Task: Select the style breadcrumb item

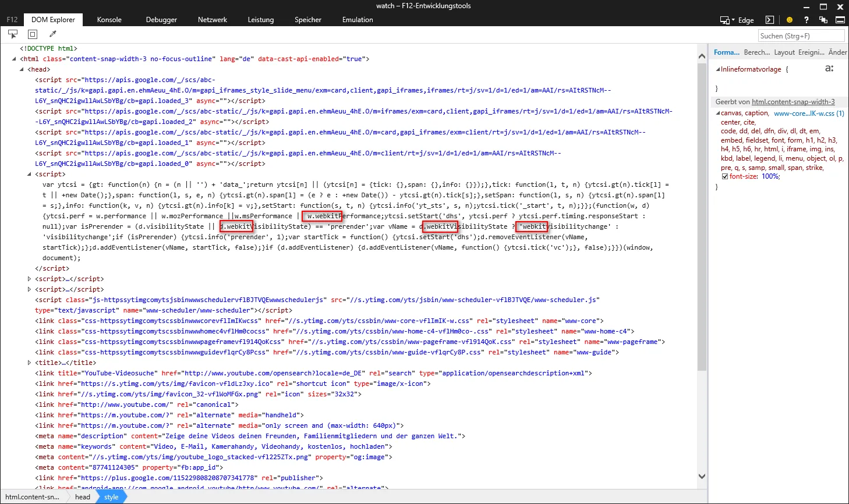Action: pyautogui.click(x=111, y=497)
